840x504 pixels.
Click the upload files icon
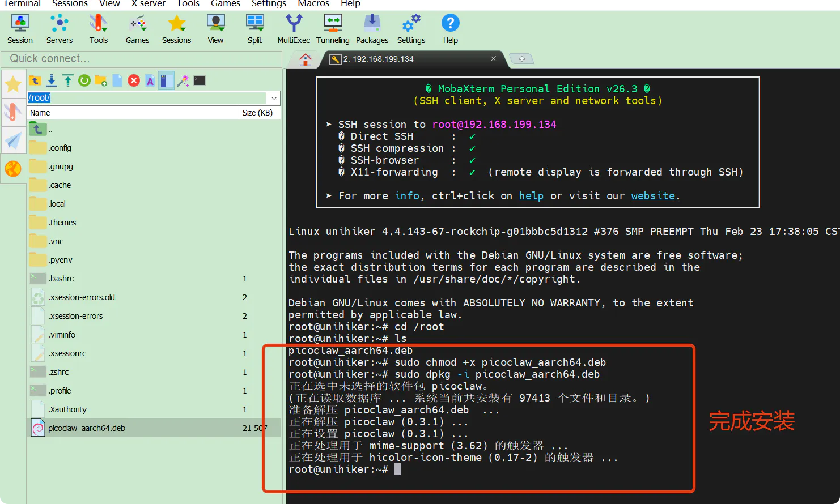pyautogui.click(x=68, y=80)
